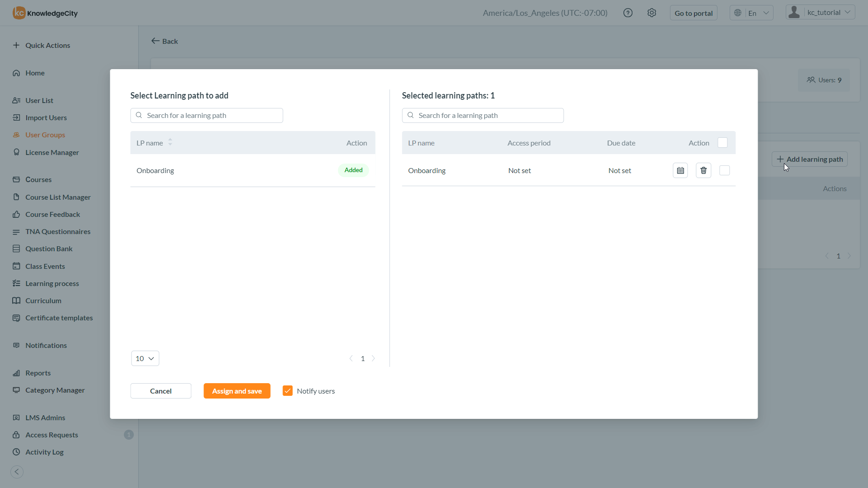Screen dimensions: 868x488
Task: Click the calendar icon for Onboarding
Action: (680, 170)
